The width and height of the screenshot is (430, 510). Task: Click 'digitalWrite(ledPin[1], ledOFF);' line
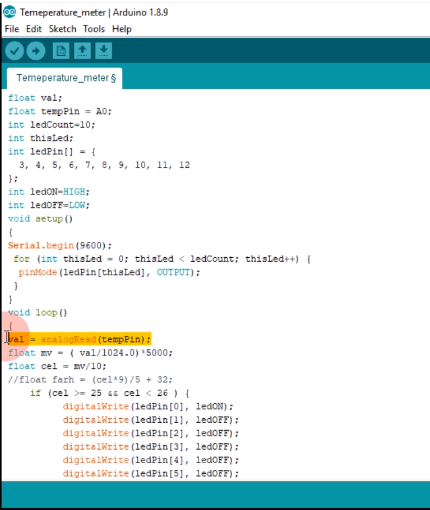pos(151,420)
